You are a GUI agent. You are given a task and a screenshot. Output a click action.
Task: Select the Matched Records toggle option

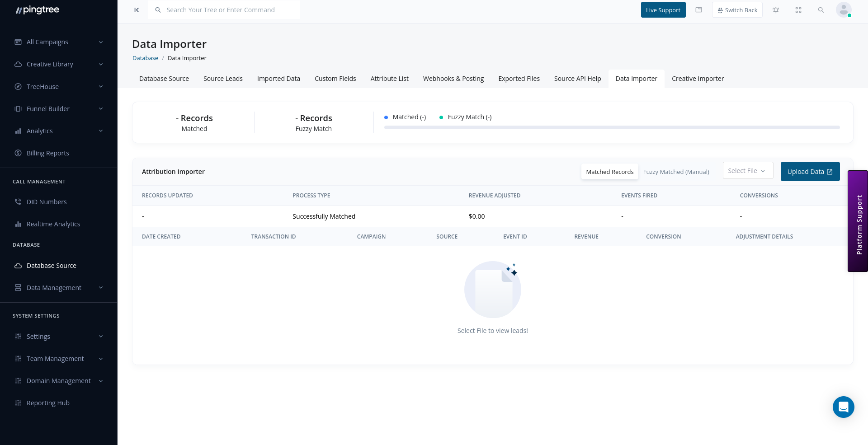pos(610,172)
